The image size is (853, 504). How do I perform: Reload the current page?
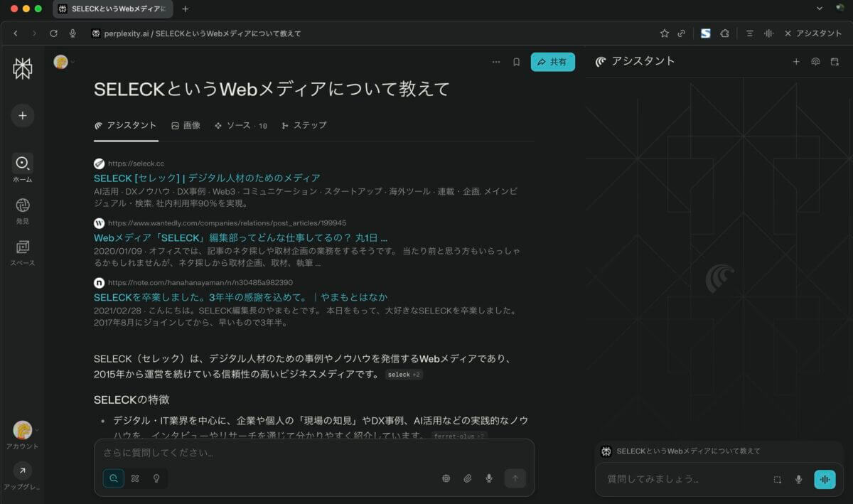[53, 33]
